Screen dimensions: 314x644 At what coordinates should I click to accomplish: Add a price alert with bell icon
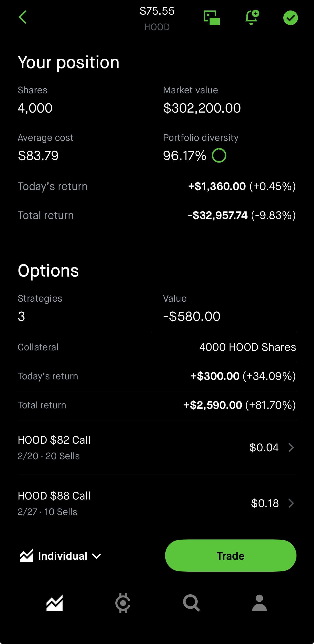point(252,18)
